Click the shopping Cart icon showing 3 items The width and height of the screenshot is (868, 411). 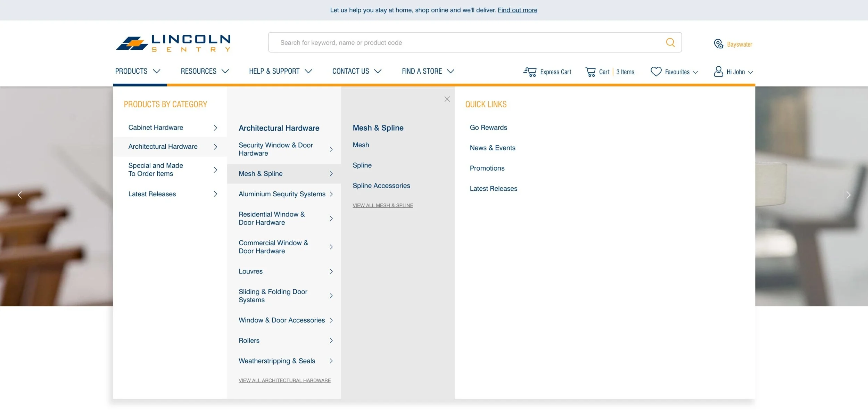click(x=590, y=72)
